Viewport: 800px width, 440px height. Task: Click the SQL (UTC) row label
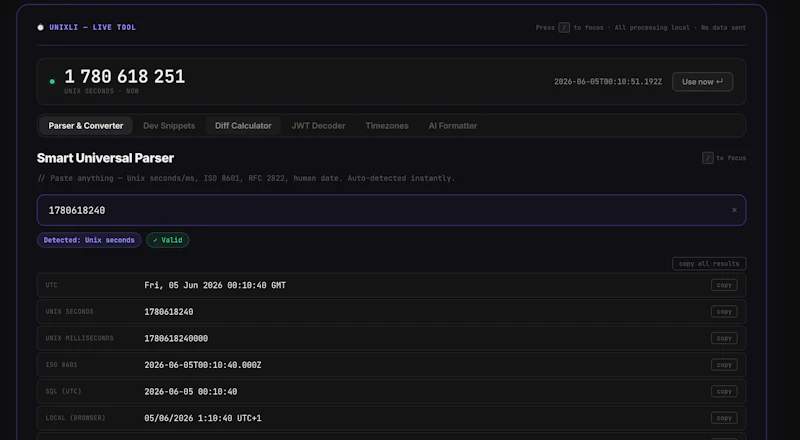tap(63, 391)
